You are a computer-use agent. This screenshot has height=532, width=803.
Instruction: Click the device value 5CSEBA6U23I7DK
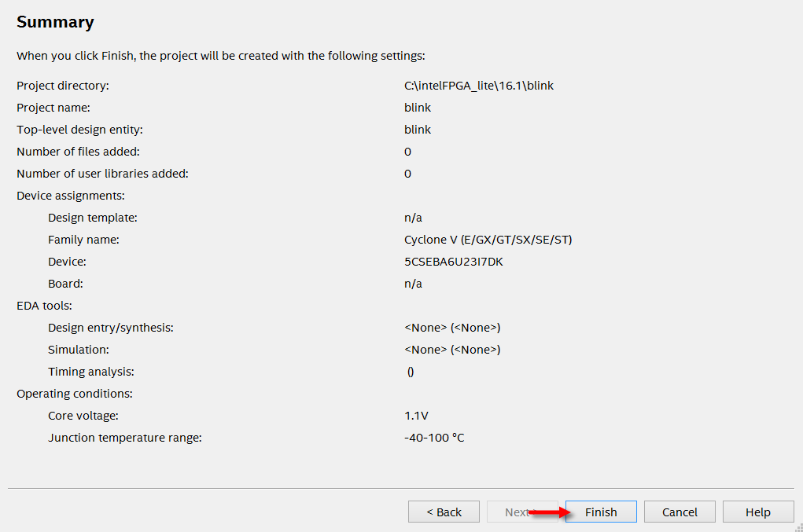point(454,261)
